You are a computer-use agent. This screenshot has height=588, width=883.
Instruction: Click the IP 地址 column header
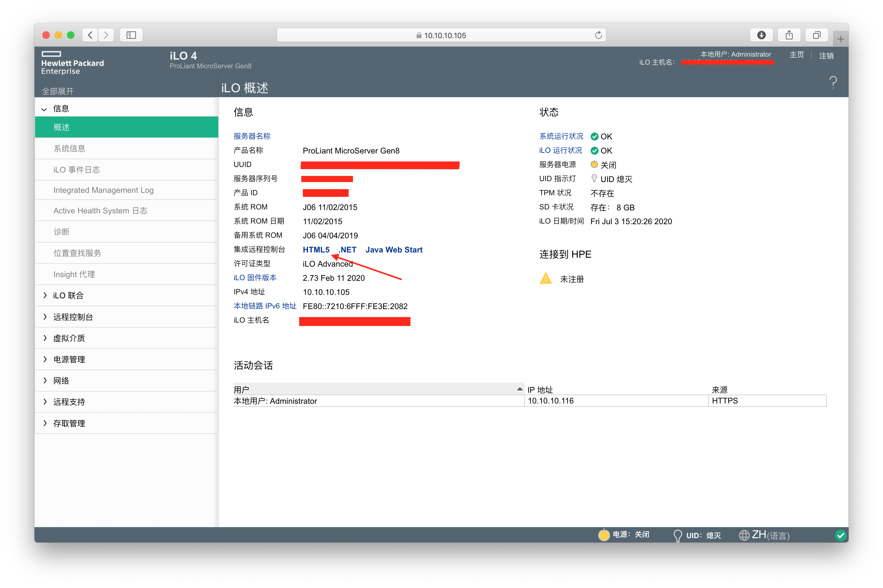tap(540, 390)
